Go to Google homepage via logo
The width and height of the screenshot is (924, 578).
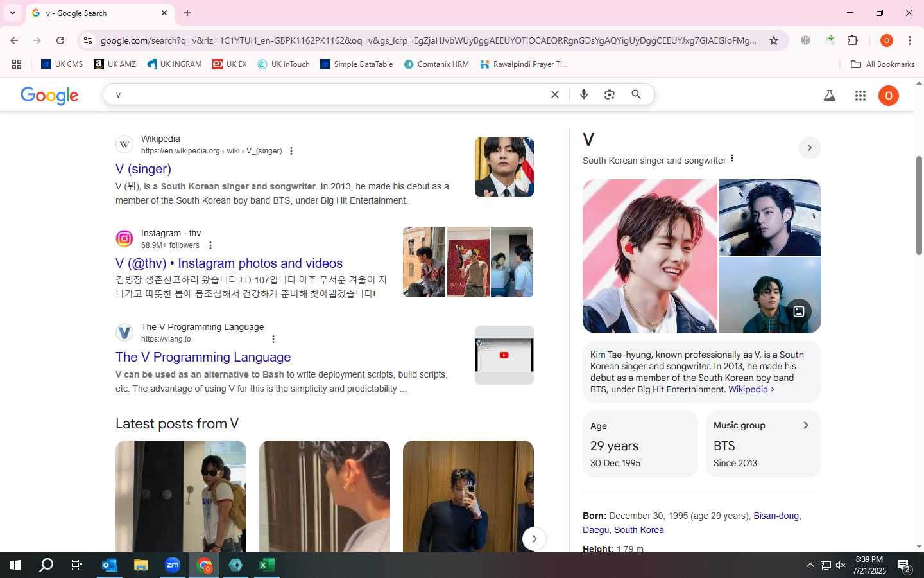[49, 96]
